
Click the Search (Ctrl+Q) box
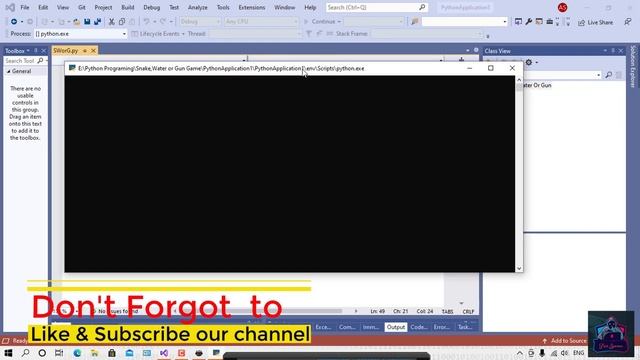(376, 7)
